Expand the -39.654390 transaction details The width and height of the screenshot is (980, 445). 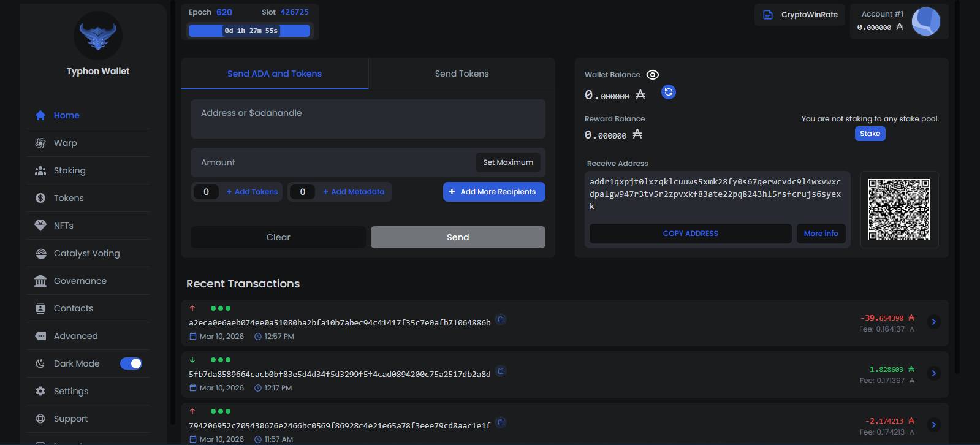coord(933,322)
